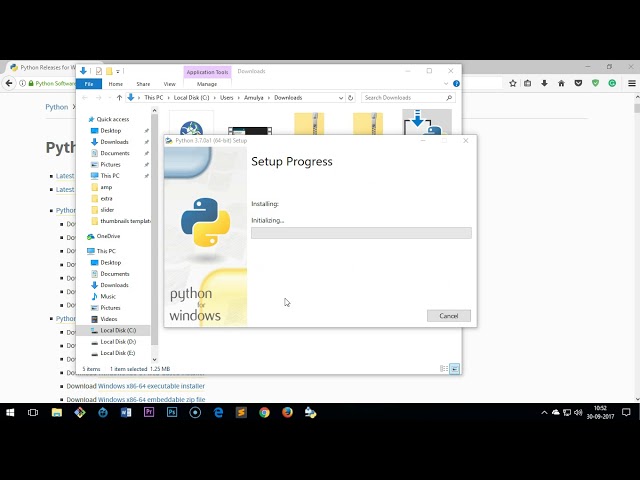The image size is (640, 480).
Task: Select Local Disk (C:) in address breadcrumb
Action: (x=191, y=98)
